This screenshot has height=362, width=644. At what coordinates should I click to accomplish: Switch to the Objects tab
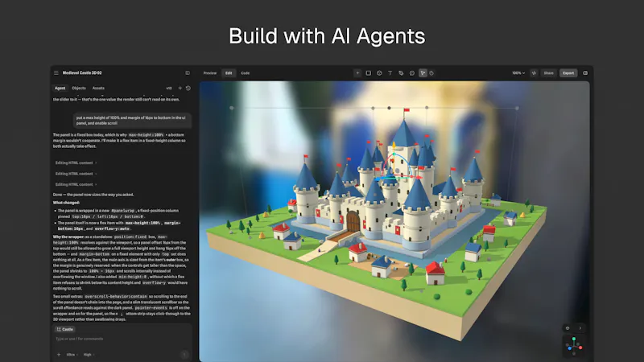coord(79,88)
